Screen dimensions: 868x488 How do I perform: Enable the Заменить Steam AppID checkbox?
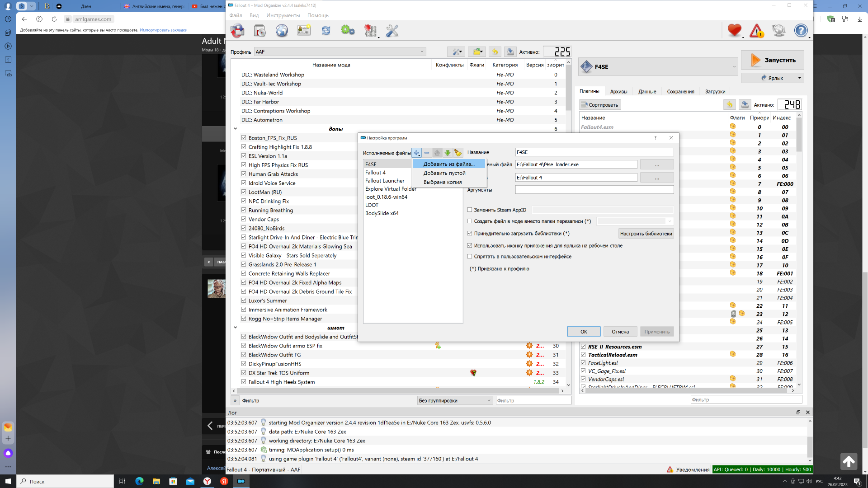click(470, 210)
